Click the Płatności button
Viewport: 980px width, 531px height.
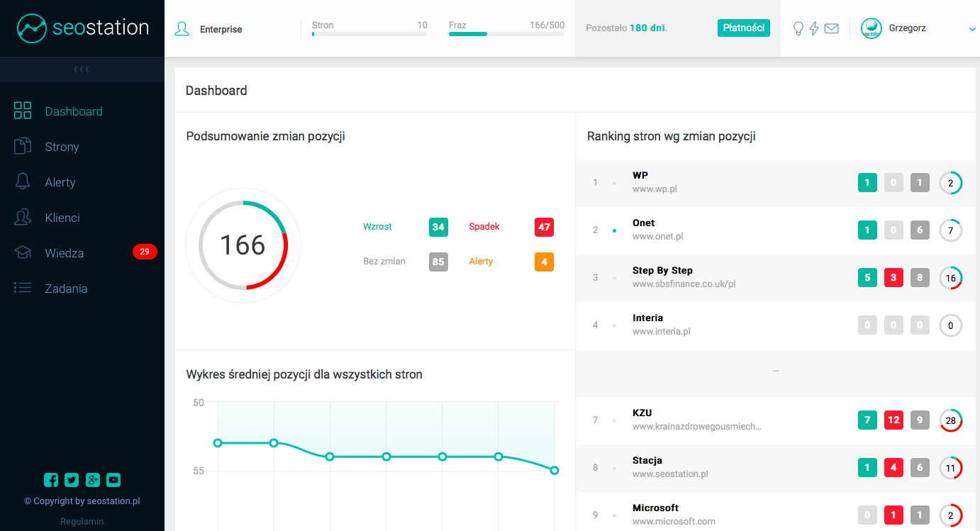pyautogui.click(x=743, y=28)
